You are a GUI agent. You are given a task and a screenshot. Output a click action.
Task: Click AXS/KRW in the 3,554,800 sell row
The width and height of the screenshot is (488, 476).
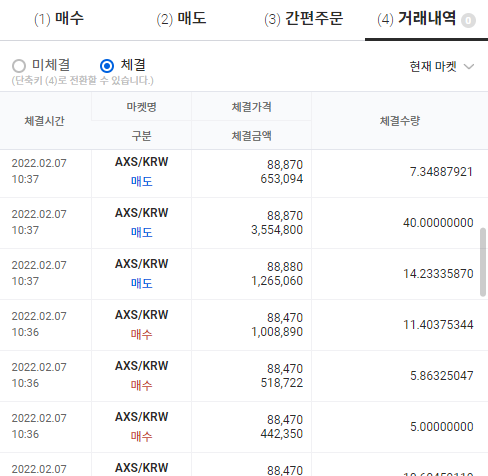(142, 213)
